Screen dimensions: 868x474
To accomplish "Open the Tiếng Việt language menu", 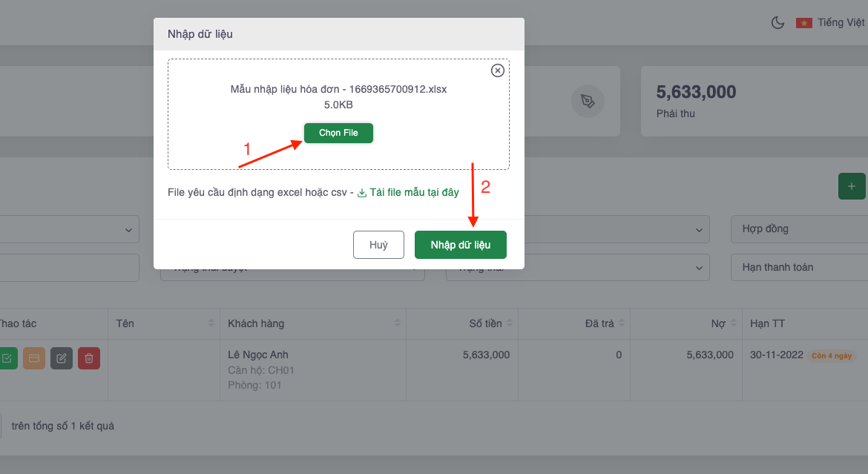I will click(x=841, y=23).
